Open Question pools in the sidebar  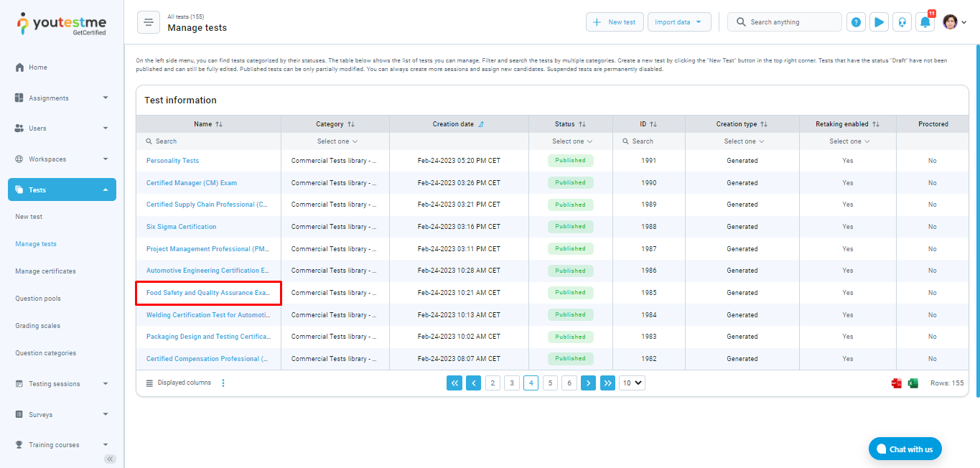38,299
